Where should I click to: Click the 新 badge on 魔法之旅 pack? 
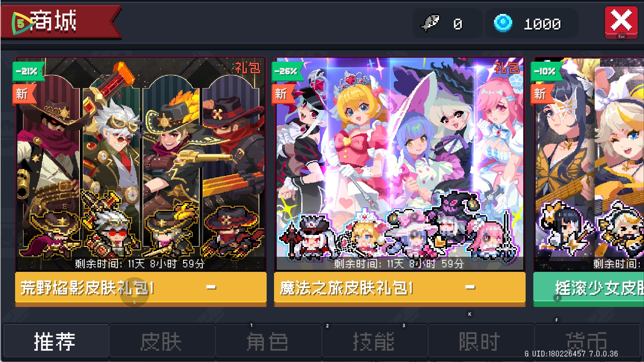[x=282, y=94]
